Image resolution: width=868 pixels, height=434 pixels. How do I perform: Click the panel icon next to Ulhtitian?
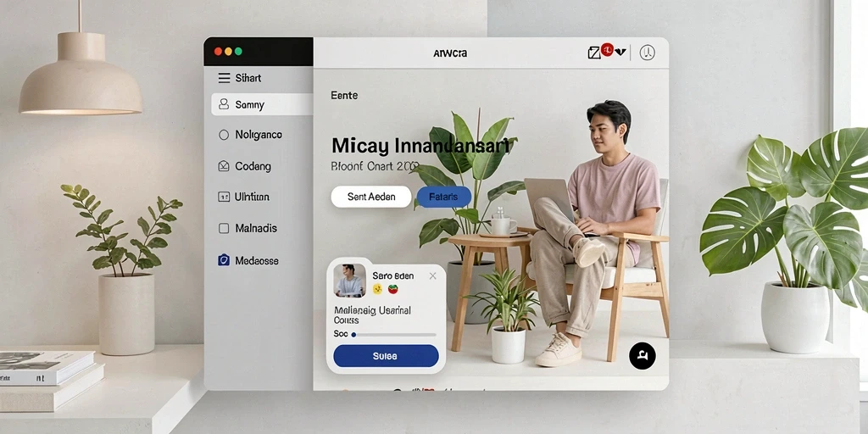(224, 197)
